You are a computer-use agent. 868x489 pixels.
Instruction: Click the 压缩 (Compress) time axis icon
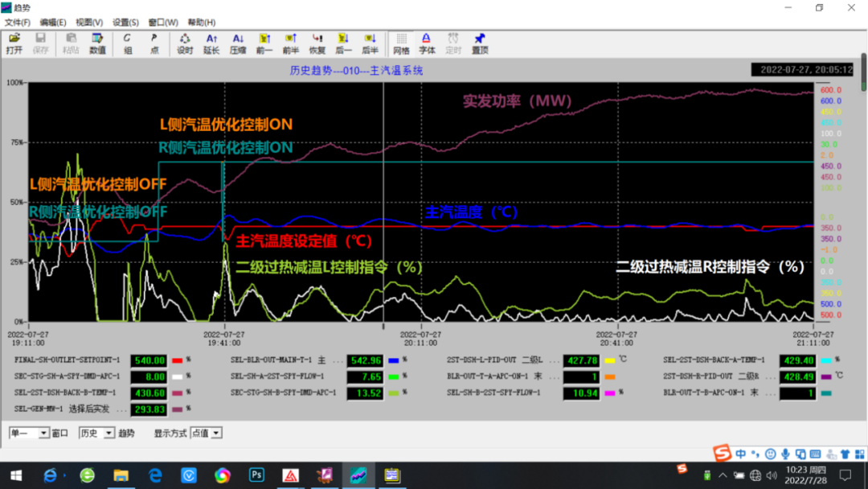[238, 43]
